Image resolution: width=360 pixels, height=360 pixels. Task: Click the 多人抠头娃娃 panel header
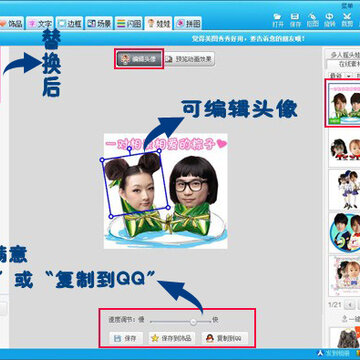pos(345,55)
